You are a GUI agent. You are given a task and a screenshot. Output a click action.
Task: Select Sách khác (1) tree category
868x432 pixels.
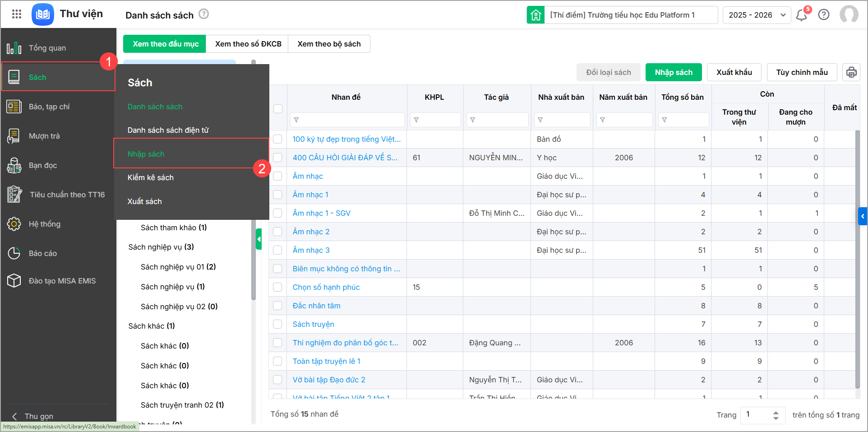(x=152, y=326)
